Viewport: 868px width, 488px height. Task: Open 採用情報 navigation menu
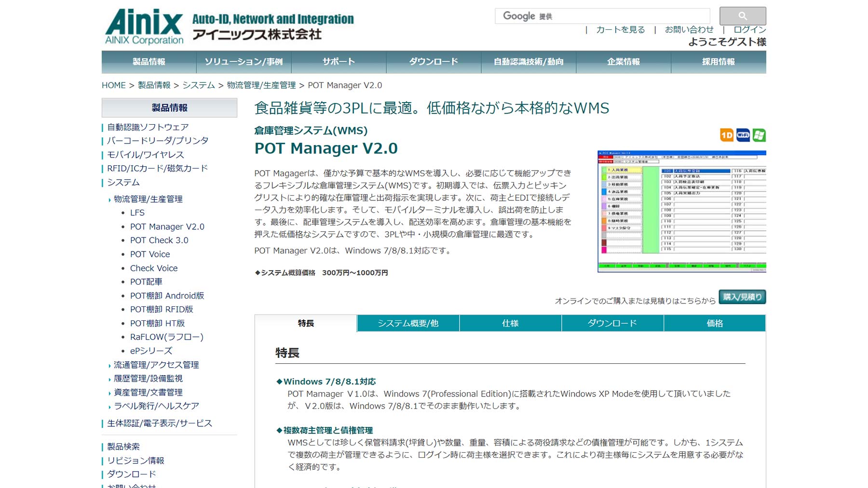coord(719,62)
